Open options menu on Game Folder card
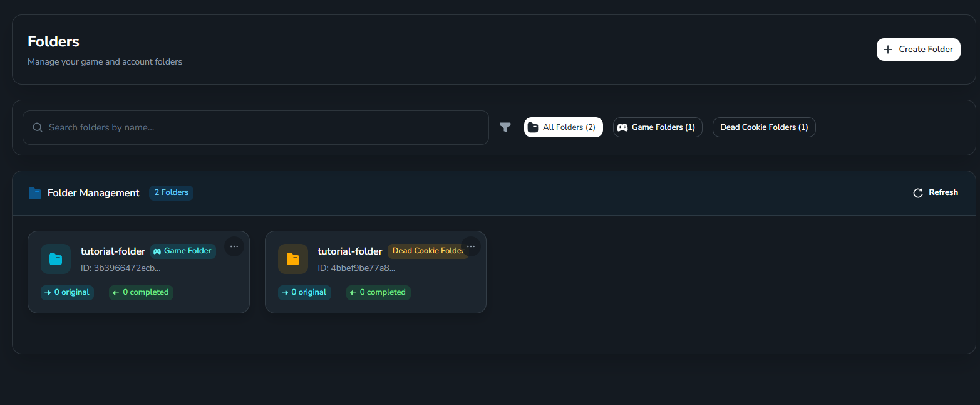The image size is (980, 405). (x=234, y=246)
